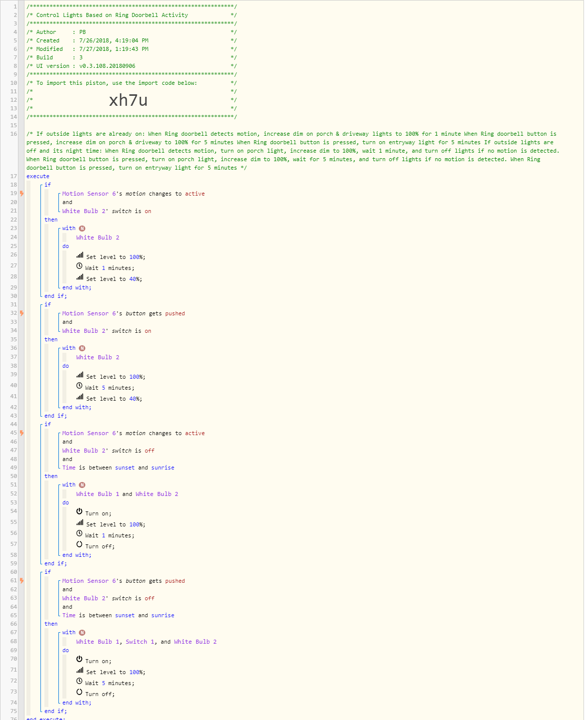The image size is (588, 720).
Task: Click the 'do' keyword on line 25
Action: [x=65, y=246]
